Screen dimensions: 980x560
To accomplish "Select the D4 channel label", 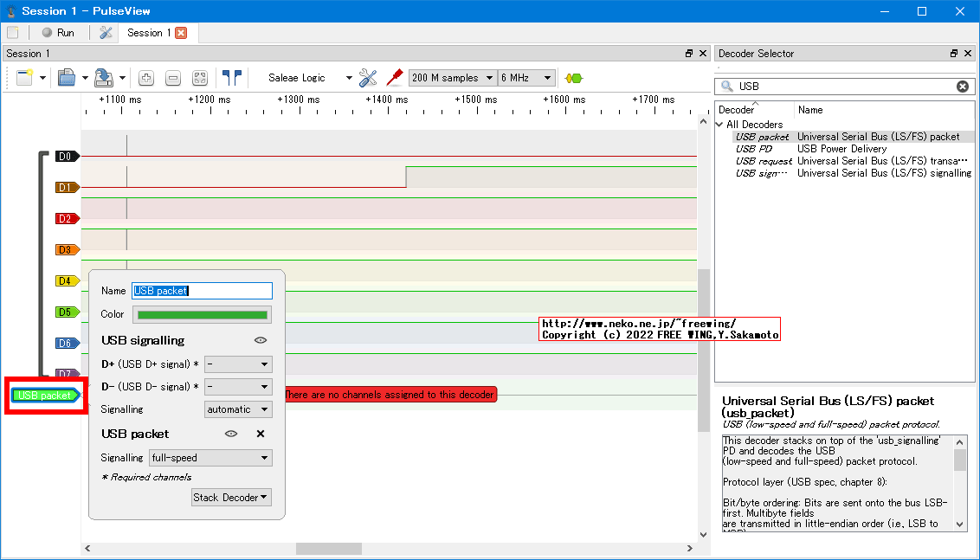I will [x=67, y=280].
